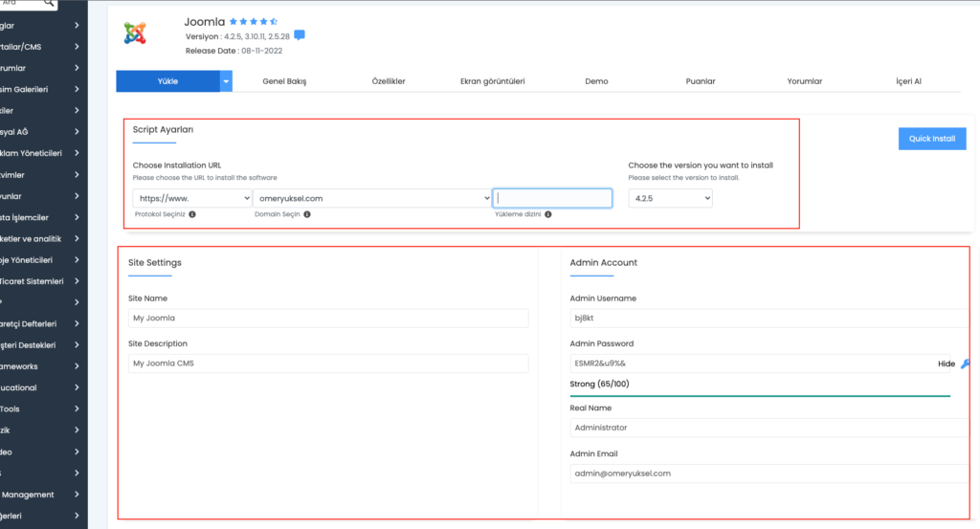Click the password strength bar
This screenshot has width=980, height=529.
pyautogui.click(x=759, y=396)
